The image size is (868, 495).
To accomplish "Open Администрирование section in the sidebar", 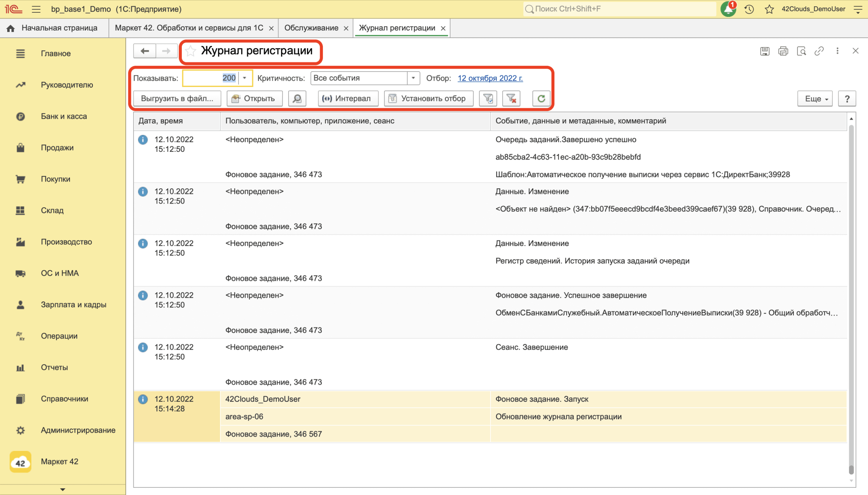I will (x=78, y=430).
